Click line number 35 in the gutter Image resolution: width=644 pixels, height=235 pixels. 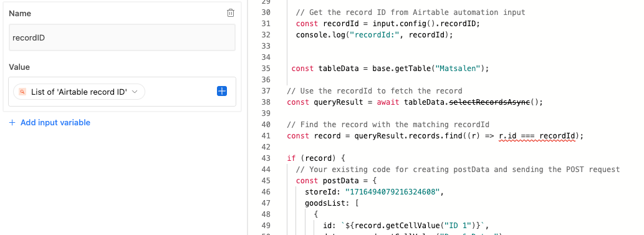click(266, 68)
